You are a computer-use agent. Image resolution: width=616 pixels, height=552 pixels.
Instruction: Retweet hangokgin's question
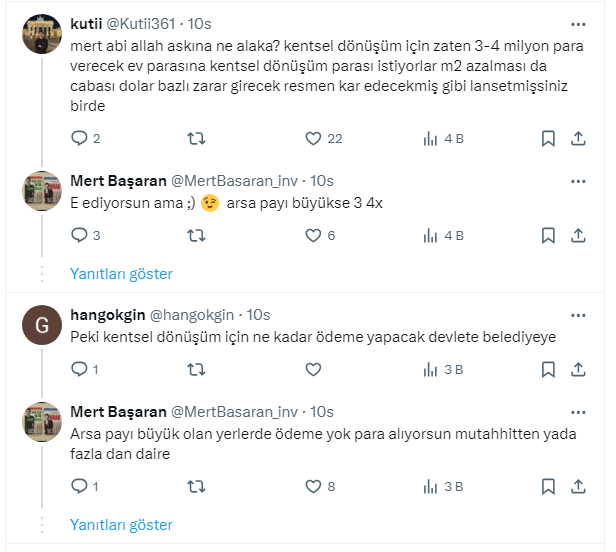pyautogui.click(x=196, y=370)
